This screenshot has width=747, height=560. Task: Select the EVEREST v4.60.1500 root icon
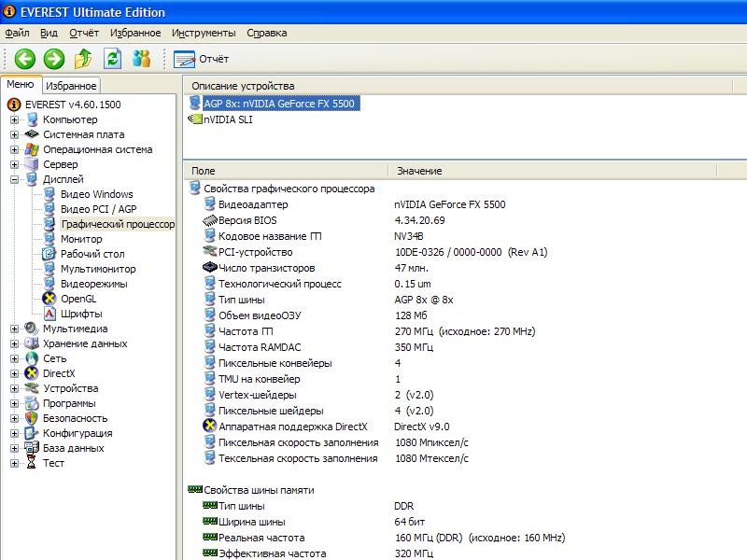14,105
